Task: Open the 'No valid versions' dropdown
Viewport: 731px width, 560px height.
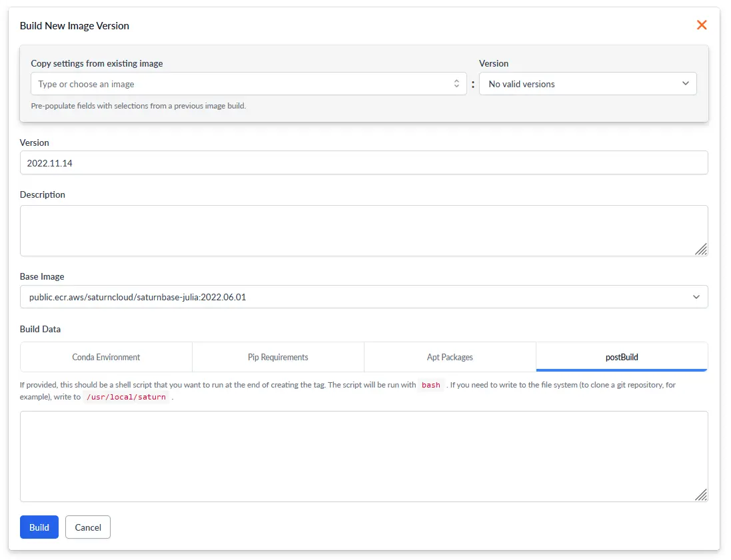Action: pos(586,84)
